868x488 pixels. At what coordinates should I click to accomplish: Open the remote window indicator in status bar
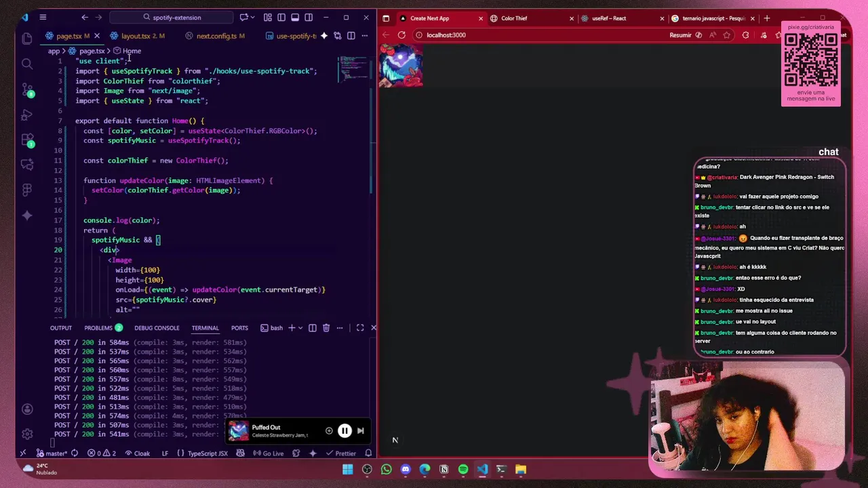tap(23, 453)
